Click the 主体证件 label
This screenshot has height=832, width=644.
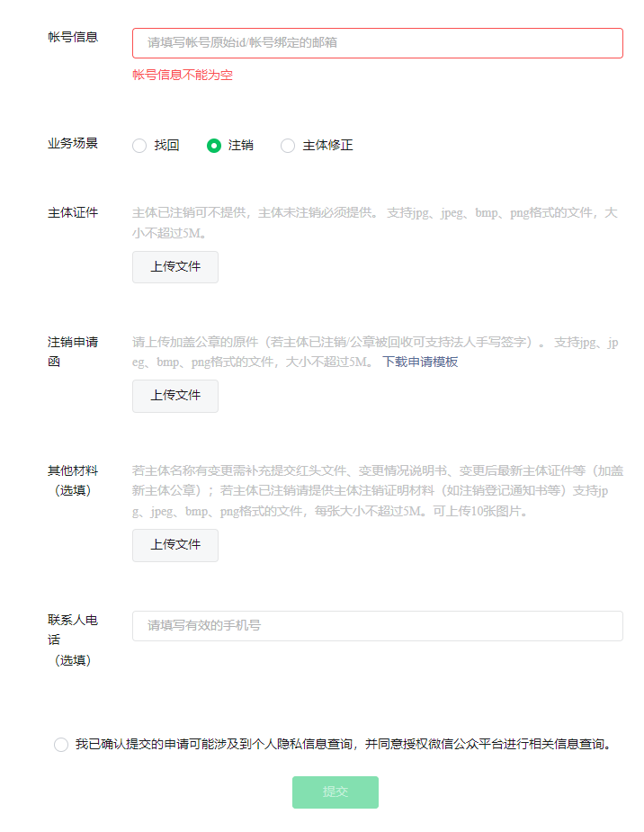tap(73, 213)
